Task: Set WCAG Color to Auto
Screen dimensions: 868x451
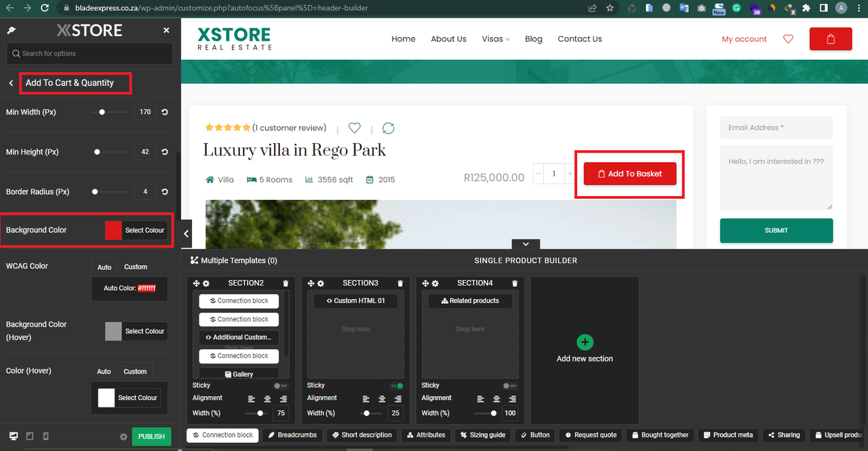Action: click(104, 267)
